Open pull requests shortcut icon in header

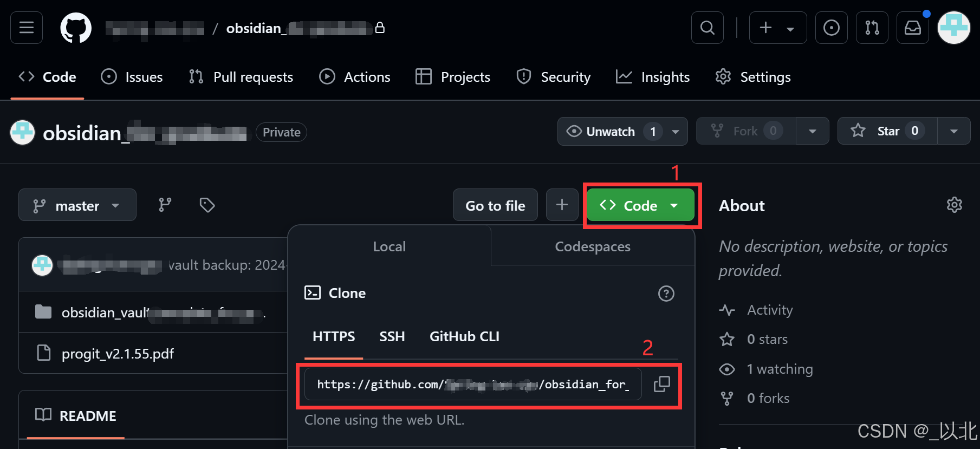click(x=872, y=28)
